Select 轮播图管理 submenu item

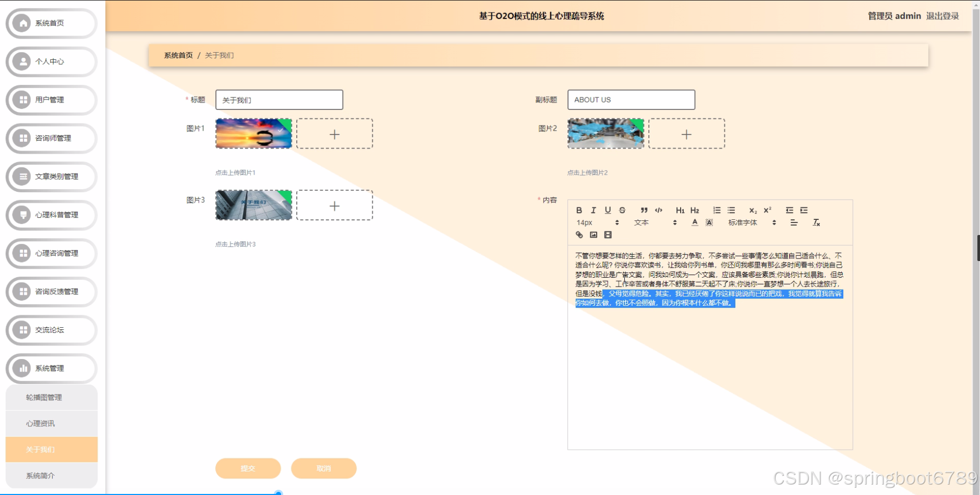(x=51, y=398)
